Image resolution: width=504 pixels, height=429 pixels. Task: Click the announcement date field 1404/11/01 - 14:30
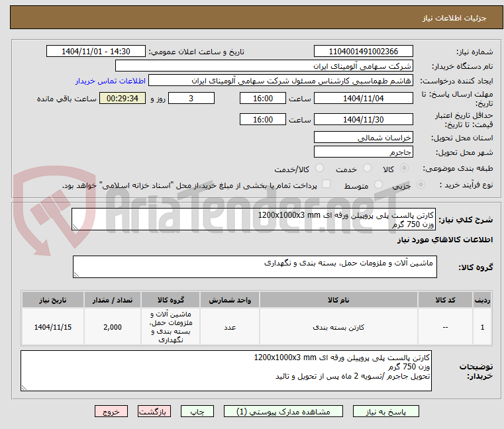tap(96, 52)
